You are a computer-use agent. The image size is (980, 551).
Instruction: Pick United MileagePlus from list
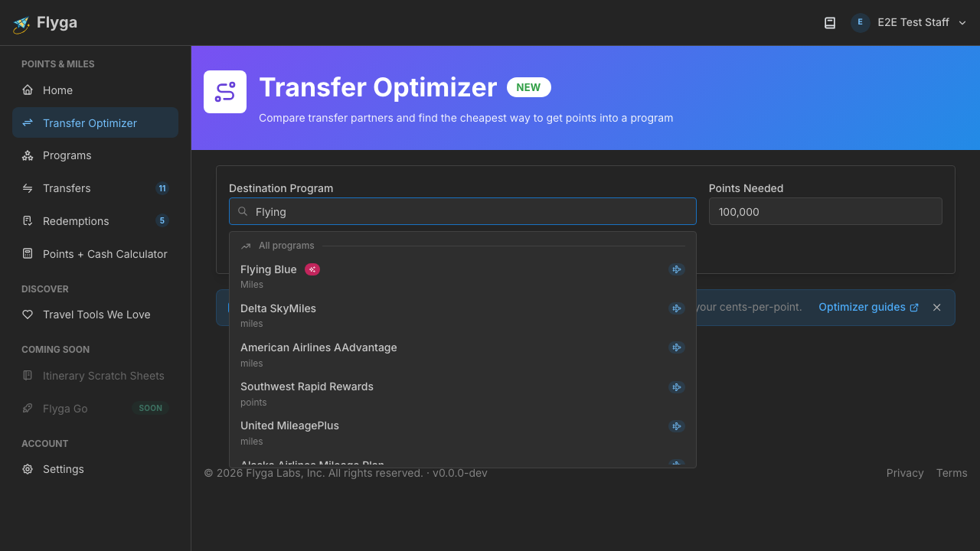pyautogui.click(x=462, y=433)
